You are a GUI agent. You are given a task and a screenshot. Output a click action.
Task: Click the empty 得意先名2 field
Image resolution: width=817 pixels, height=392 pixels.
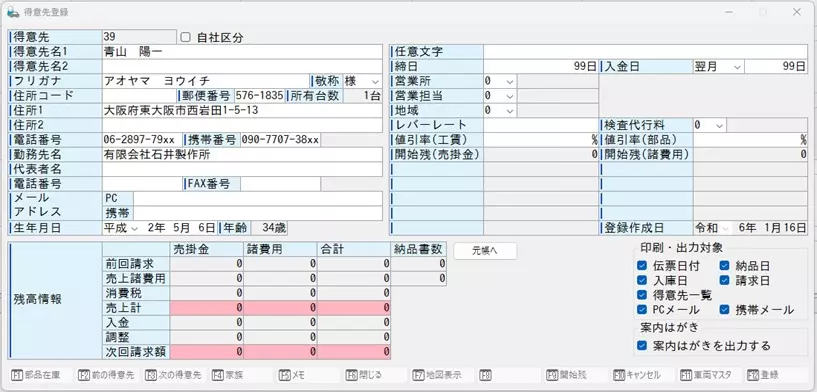tap(242, 67)
